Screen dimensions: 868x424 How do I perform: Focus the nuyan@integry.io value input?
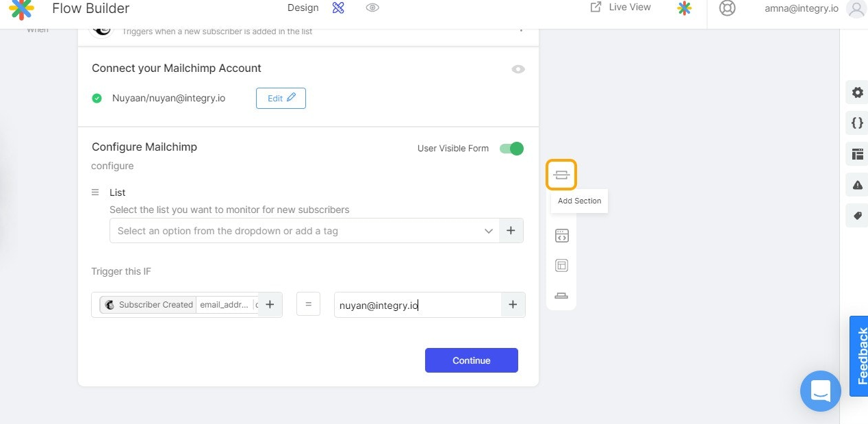[x=418, y=305]
